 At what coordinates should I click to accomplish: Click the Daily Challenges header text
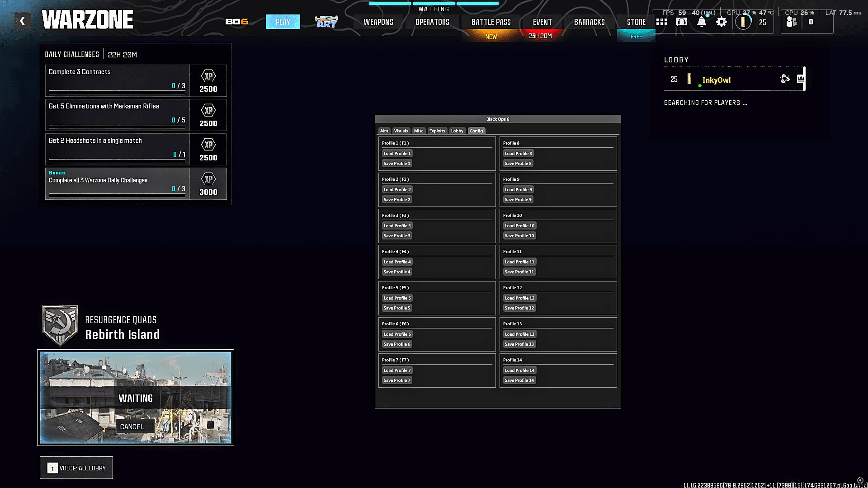(x=72, y=54)
